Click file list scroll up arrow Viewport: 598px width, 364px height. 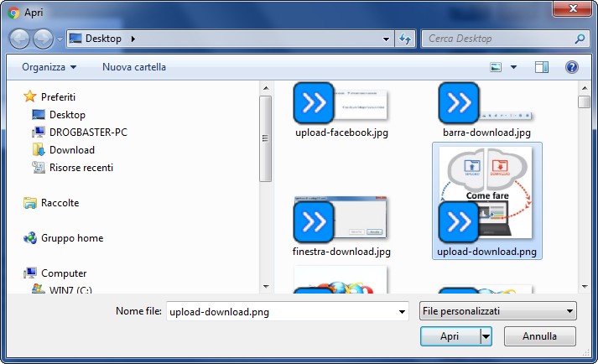click(585, 88)
